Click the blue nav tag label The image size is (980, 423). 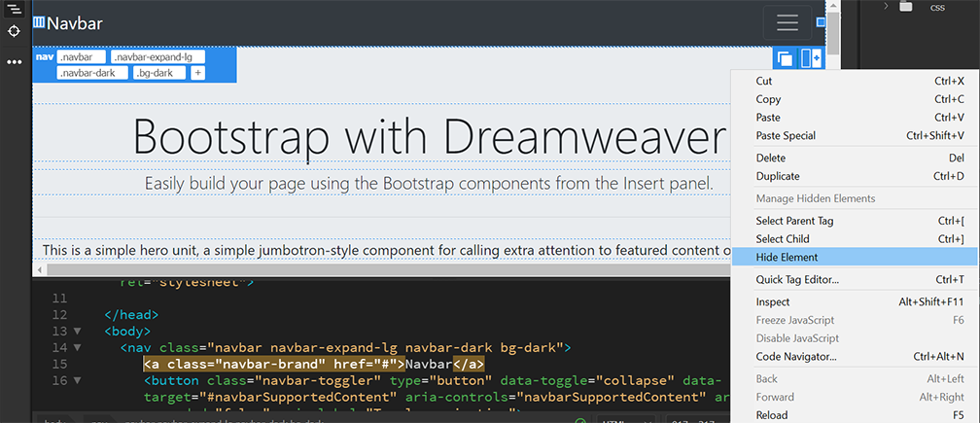point(44,56)
